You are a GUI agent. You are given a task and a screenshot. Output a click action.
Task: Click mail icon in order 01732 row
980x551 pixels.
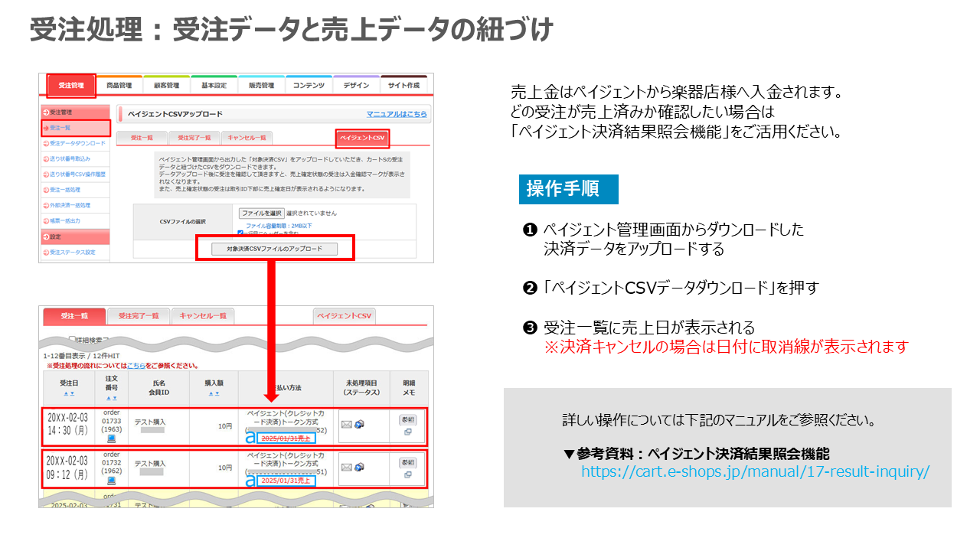(x=346, y=468)
